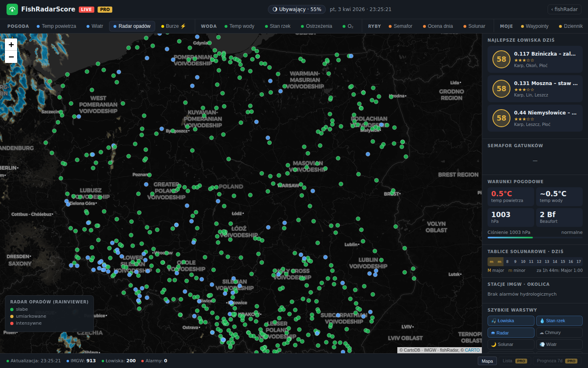Enable the Chmury cloud layer
The width and height of the screenshot is (588, 368).
tap(559, 332)
